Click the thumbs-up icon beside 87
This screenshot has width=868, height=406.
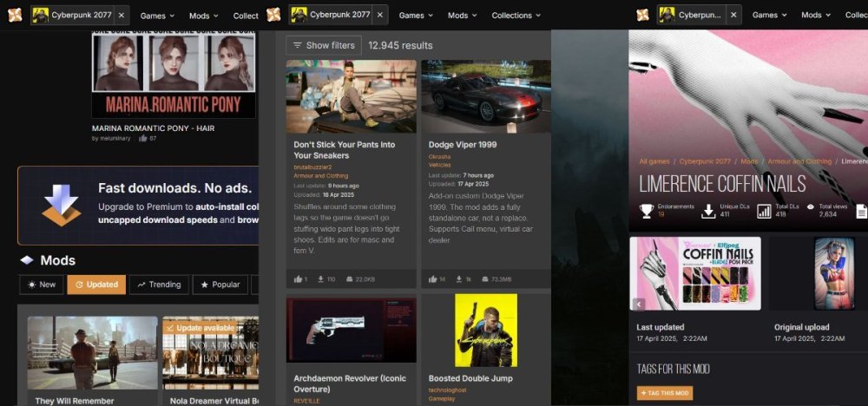(143, 138)
